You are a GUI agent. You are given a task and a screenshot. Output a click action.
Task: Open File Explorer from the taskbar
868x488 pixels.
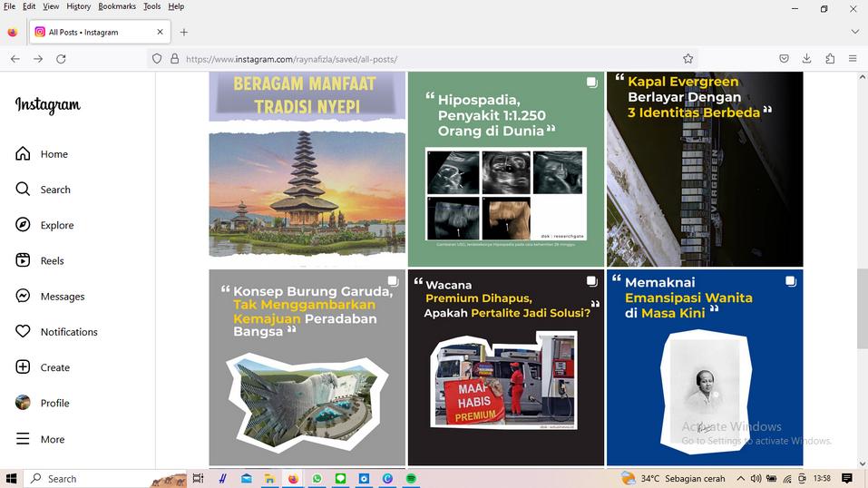pos(269,479)
